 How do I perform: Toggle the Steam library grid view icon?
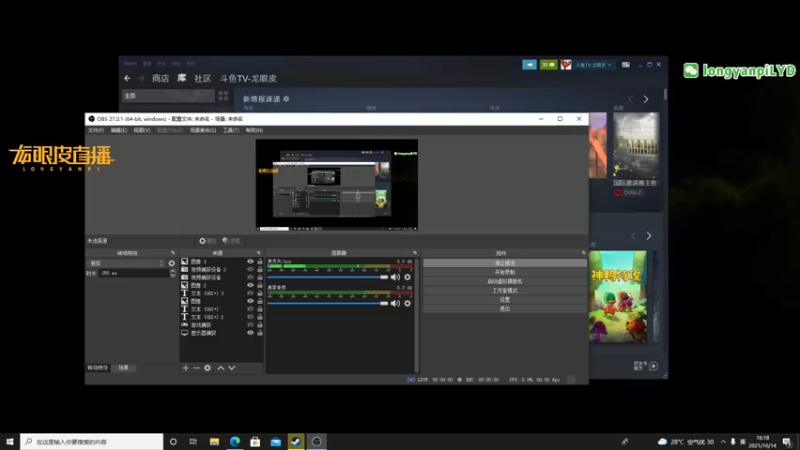click(x=223, y=96)
